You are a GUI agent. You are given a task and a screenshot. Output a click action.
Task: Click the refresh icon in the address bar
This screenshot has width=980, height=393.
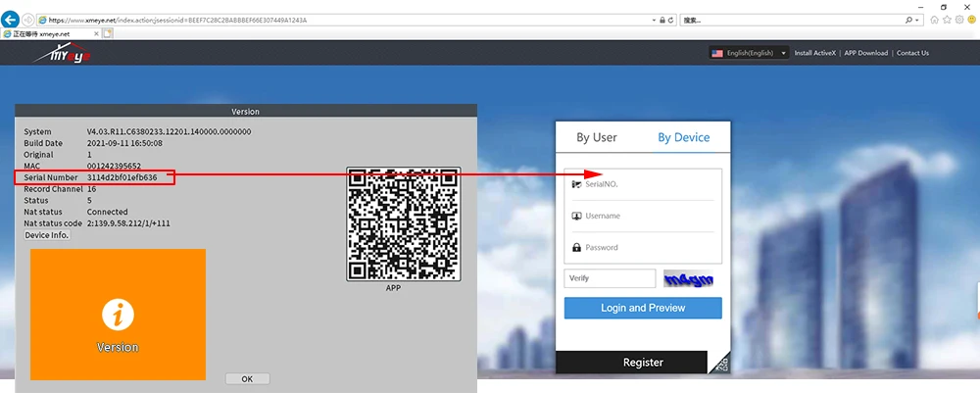[x=671, y=20]
